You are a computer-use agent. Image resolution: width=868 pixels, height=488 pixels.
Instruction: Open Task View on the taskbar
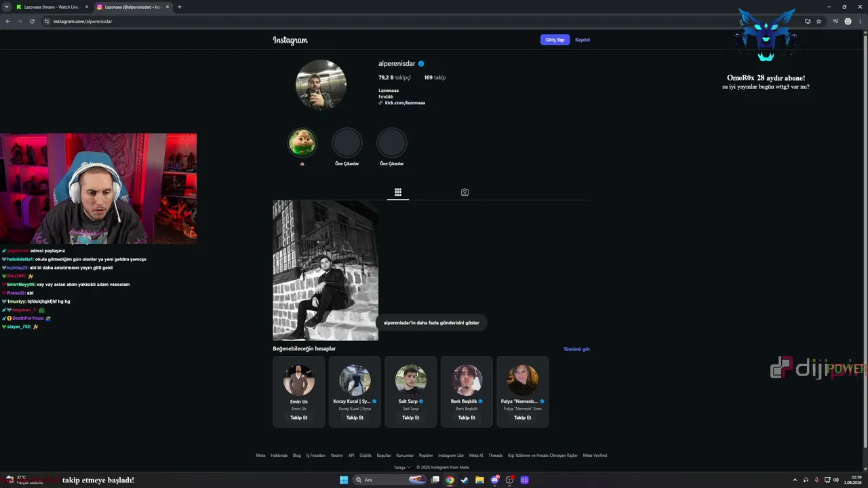click(435, 480)
